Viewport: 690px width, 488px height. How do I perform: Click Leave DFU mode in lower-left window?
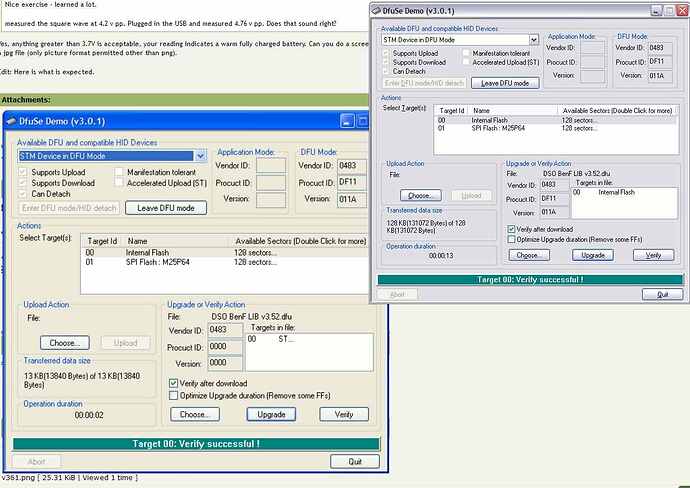(166, 208)
